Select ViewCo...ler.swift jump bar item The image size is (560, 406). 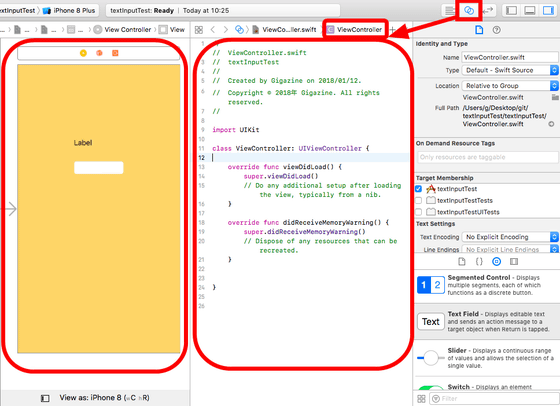tap(285, 30)
